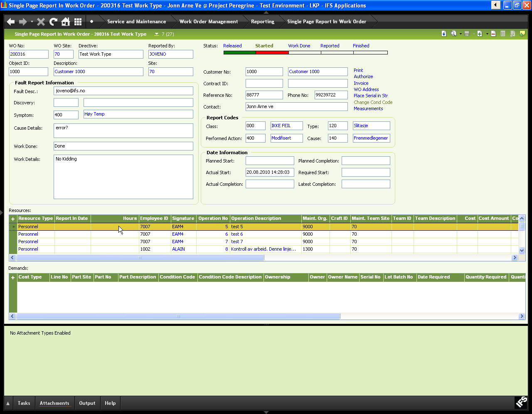
Task: Click the Print link
Action: [358, 70]
